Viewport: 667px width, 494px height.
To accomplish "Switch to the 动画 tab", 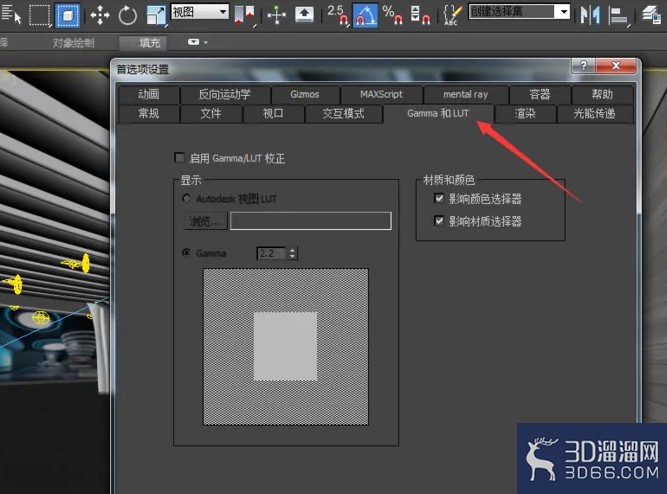I will (x=148, y=94).
